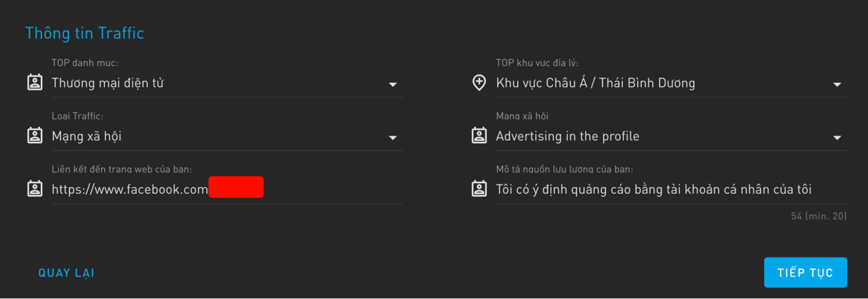The image size is (868, 299).
Task: Click the Mạng xã hội traffic type value
Action: 86,136
